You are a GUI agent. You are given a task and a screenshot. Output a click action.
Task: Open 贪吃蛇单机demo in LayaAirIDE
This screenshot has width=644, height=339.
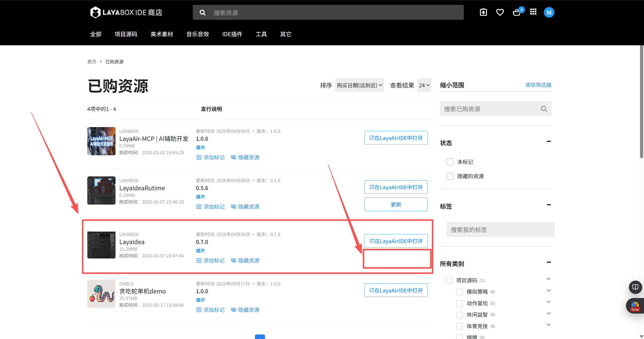coord(396,290)
